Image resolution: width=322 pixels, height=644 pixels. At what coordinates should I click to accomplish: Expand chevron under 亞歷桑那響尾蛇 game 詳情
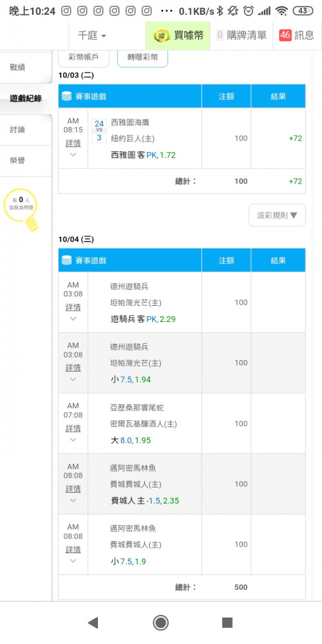(x=73, y=439)
